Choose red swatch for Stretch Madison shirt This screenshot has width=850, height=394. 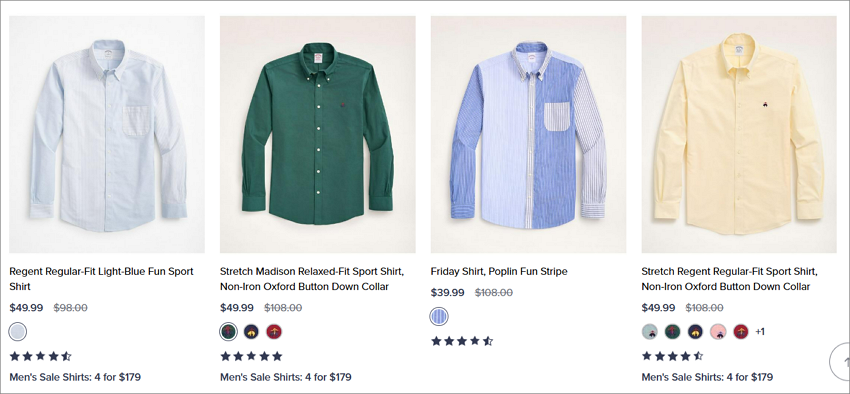pyautogui.click(x=274, y=331)
